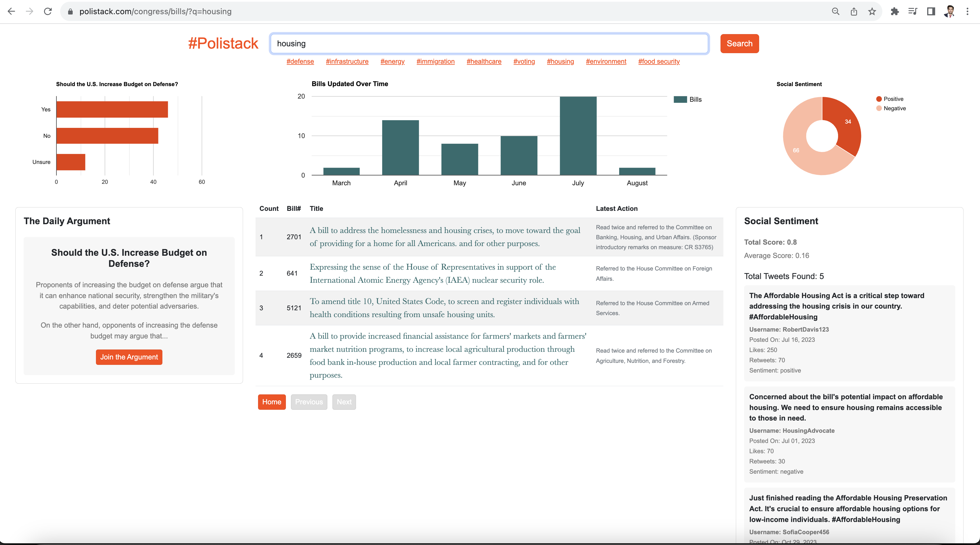Select the #defense tag link
Screen dimensions: 980x545
[x=300, y=61]
